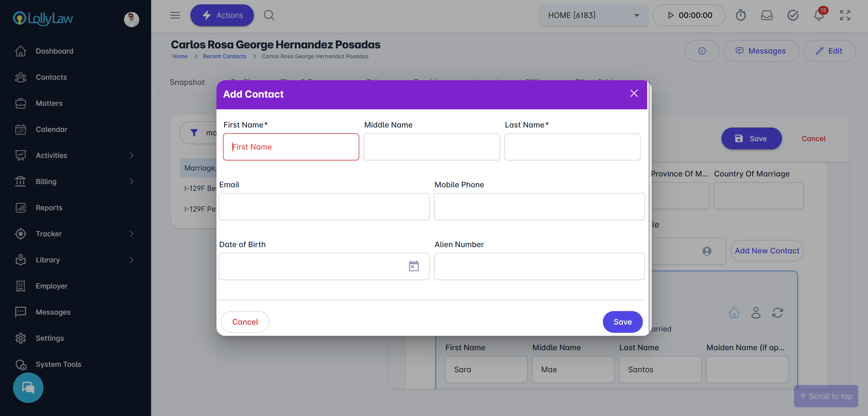Click Save in the Add Contact dialog
The height and width of the screenshot is (416, 868).
click(x=622, y=322)
